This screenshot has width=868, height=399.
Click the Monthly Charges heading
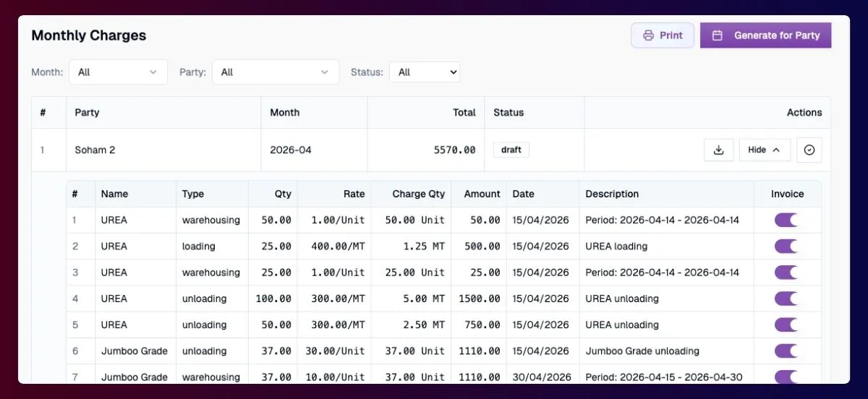88,35
